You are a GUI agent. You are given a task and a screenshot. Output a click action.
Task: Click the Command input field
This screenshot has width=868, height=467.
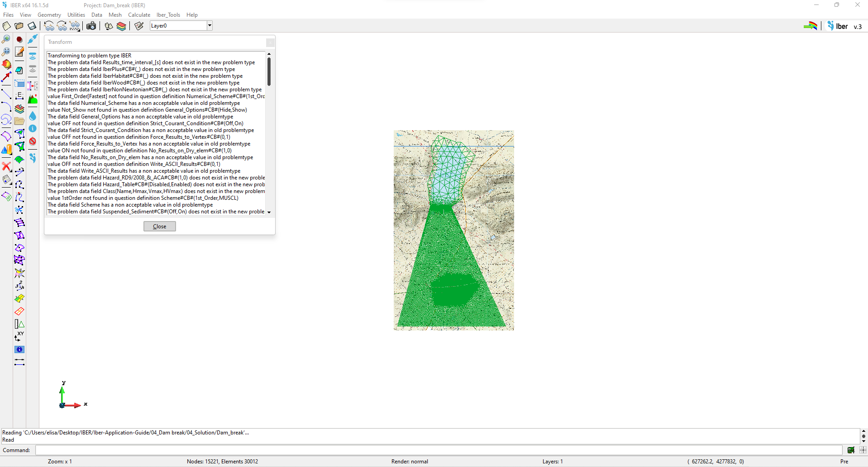(439, 450)
